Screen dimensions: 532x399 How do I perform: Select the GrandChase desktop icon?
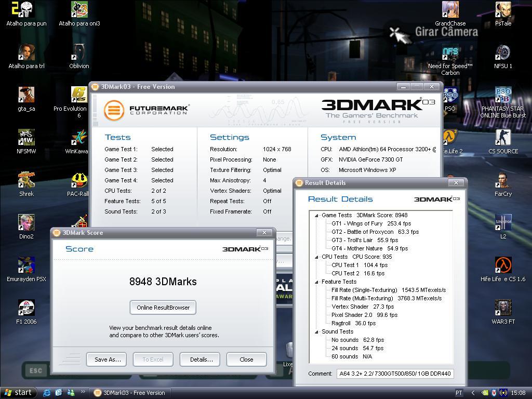pyautogui.click(x=450, y=14)
